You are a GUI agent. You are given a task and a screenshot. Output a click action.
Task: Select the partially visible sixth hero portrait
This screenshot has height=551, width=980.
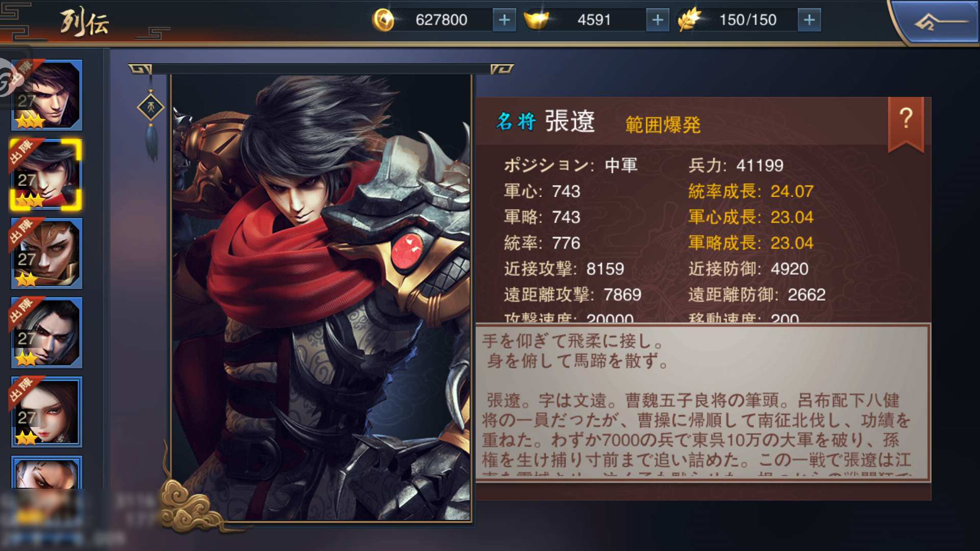(x=46, y=472)
